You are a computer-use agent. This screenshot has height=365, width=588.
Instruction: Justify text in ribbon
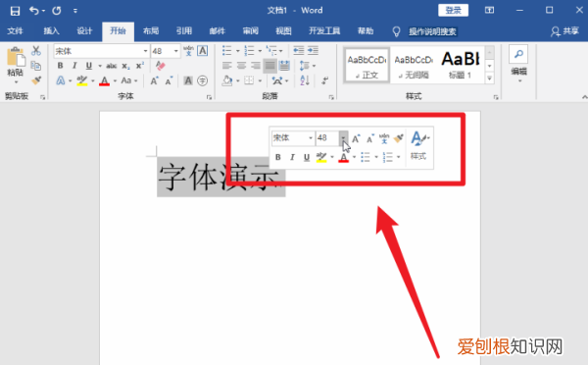click(270, 66)
